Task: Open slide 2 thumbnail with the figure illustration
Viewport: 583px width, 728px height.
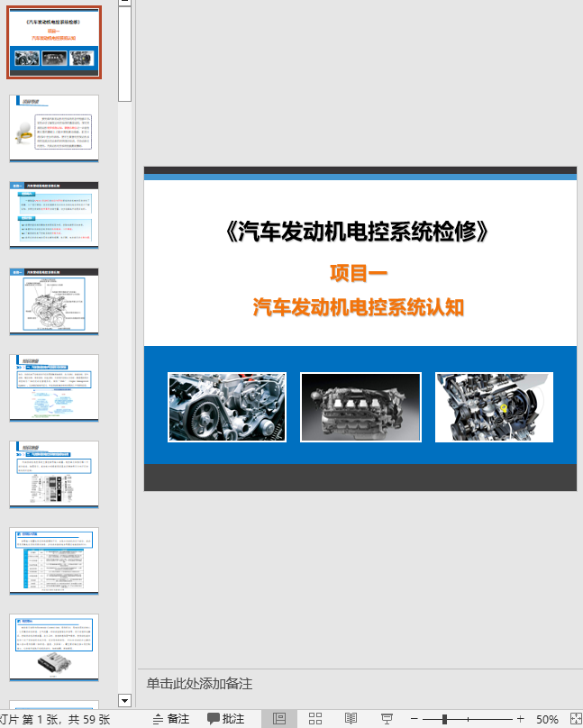Action: tap(54, 129)
